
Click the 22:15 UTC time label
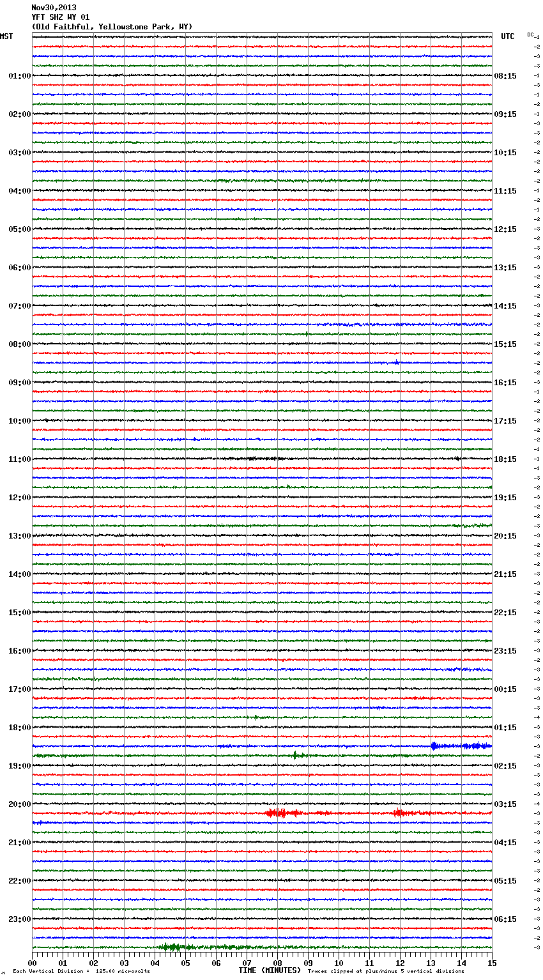click(x=505, y=613)
